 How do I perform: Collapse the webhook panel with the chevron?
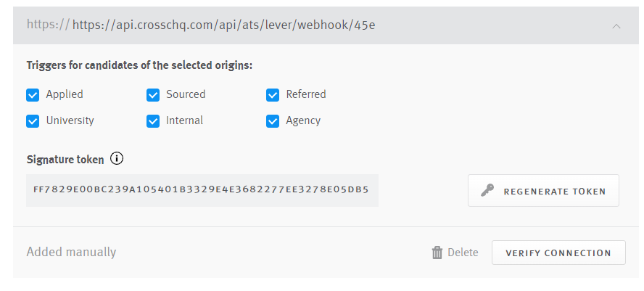click(616, 26)
